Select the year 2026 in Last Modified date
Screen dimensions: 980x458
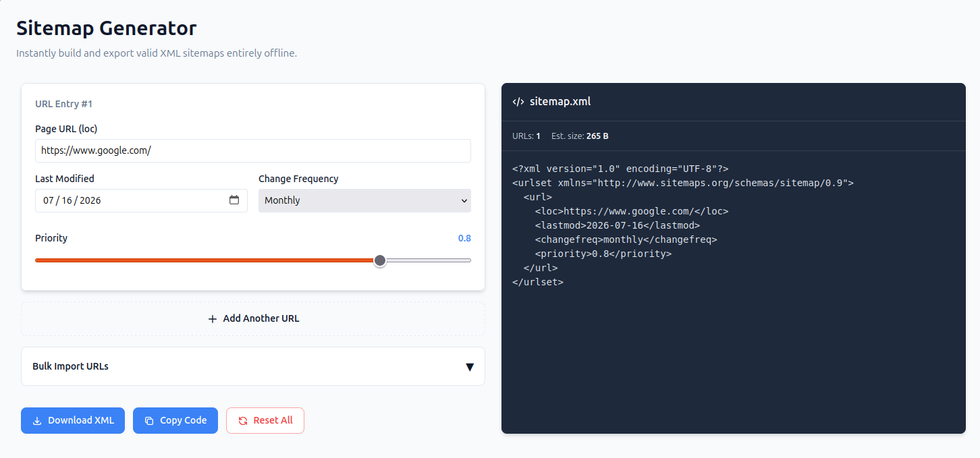(x=90, y=200)
